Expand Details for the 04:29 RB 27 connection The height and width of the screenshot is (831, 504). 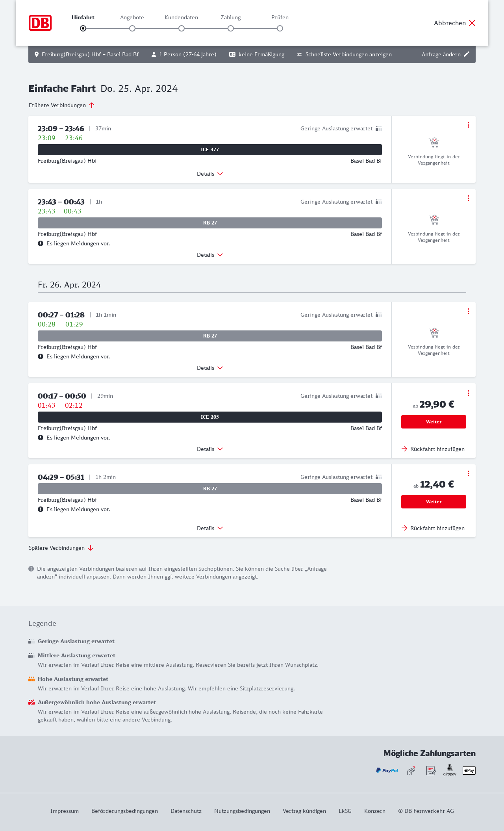tap(210, 528)
